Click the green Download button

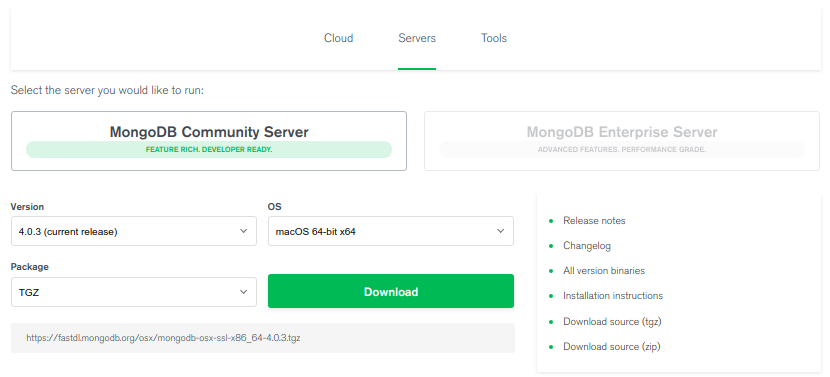[x=391, y=291]
